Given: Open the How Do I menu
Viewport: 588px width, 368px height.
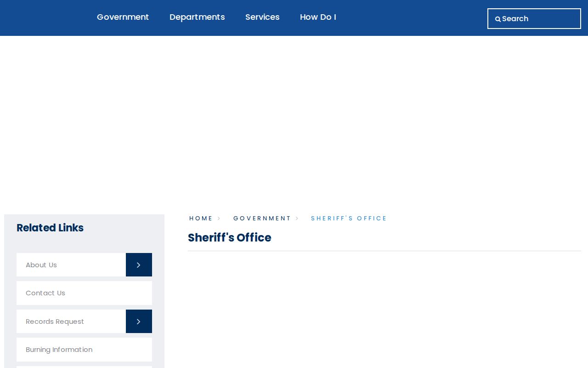Looking at the screenshot, I should click(318, 17).
